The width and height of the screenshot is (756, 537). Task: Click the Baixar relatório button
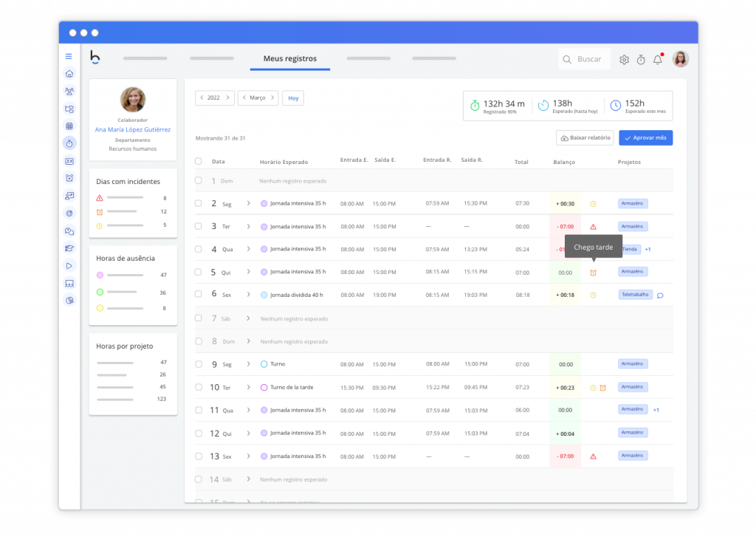[x=585, y=138]
